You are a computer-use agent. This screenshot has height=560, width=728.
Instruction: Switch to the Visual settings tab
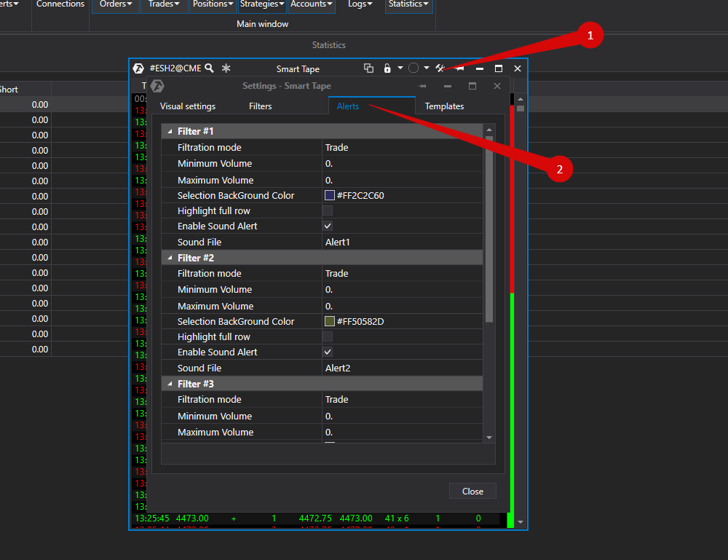tap(188, 106)
